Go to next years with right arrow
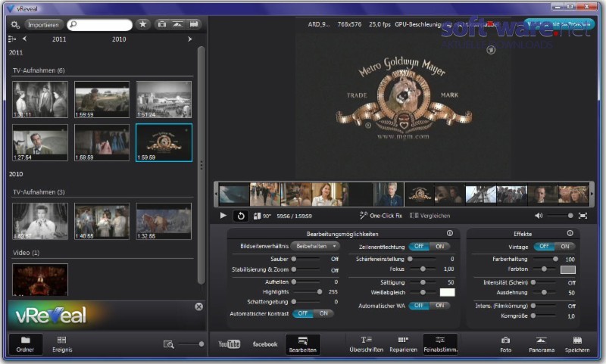The image size is (606, 364). (190, 39)
